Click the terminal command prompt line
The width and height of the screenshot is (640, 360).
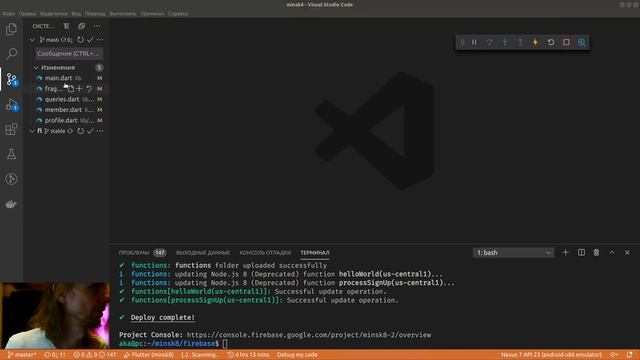click(x=173, y=344)
